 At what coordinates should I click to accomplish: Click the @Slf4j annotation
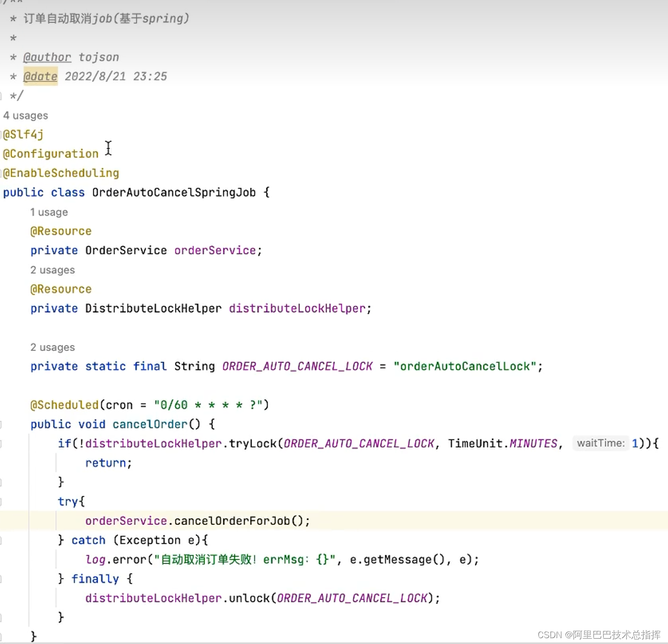23,134
